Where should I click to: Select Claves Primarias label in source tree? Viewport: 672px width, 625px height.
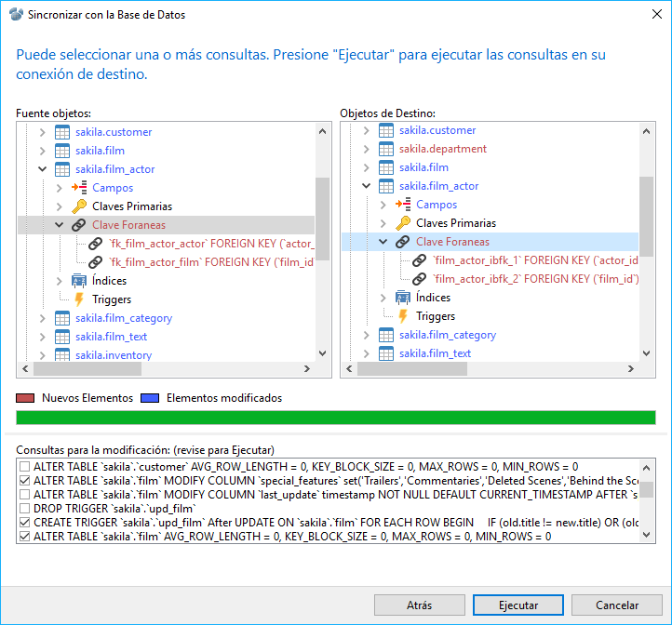pyautogui.click(x=132, y=206)
